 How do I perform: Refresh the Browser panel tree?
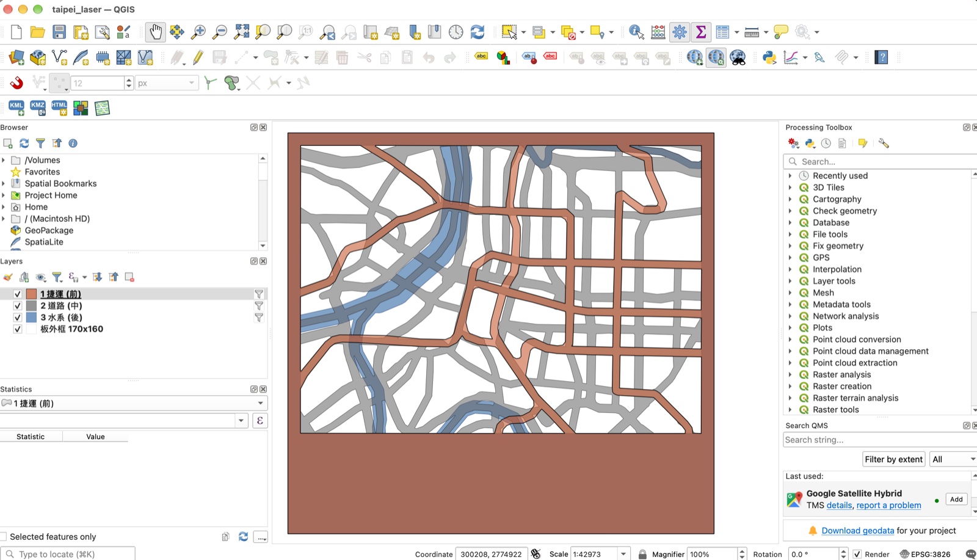[x=24, y=143]
